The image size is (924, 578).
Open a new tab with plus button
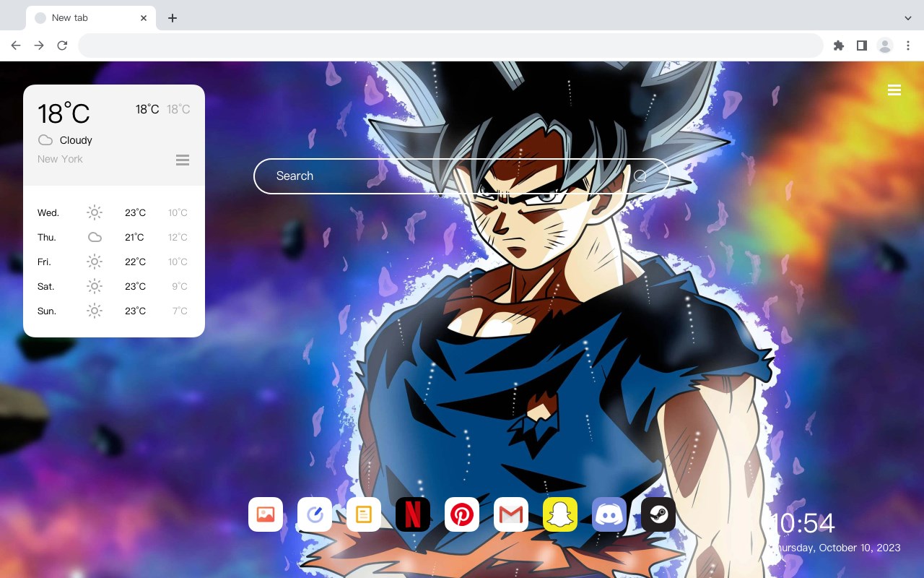pos(172,18)
